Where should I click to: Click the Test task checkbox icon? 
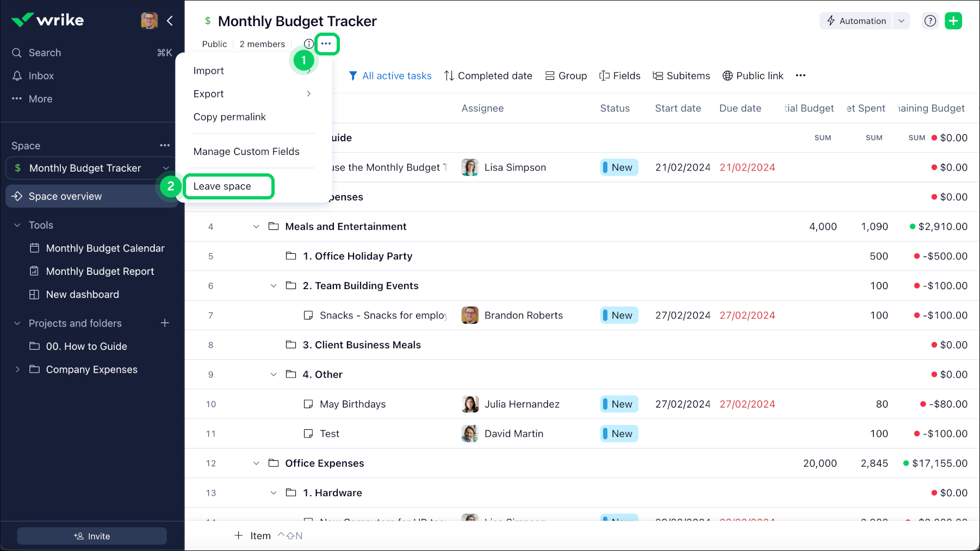click(x=308, y=434)
